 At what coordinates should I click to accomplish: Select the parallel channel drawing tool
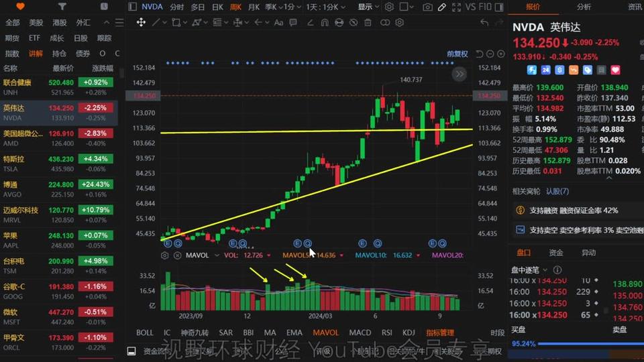coord(197,23)
